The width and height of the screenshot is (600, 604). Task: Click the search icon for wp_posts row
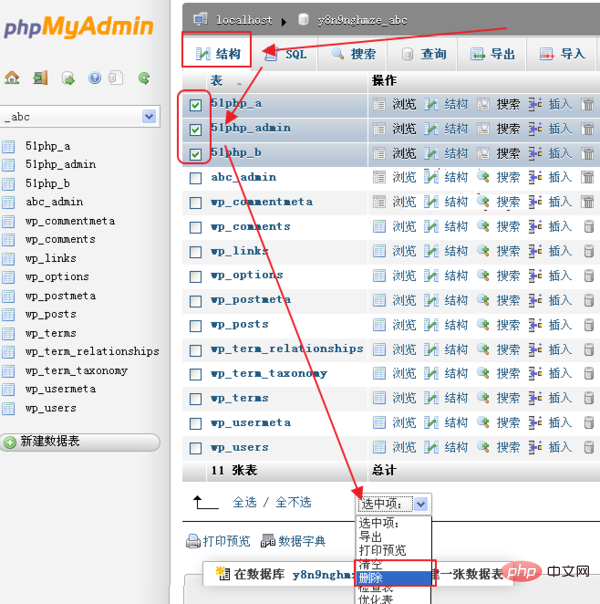pyautogui.click(x=483, y=325)
